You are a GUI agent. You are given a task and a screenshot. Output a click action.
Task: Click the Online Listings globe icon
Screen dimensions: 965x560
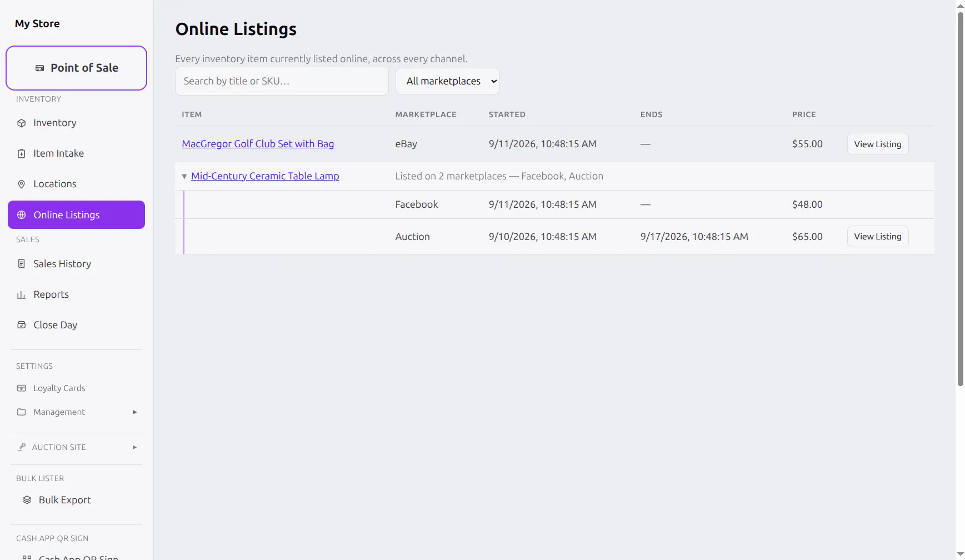pos(21,215)
